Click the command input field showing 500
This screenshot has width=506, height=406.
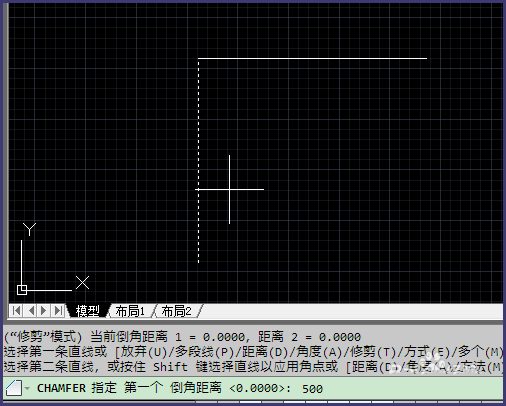click(253, 388)
